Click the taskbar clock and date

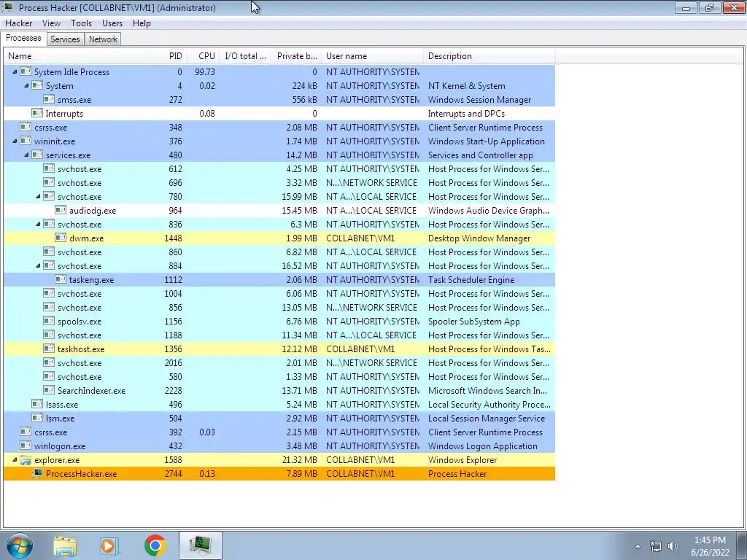click(x=710, y=546)
